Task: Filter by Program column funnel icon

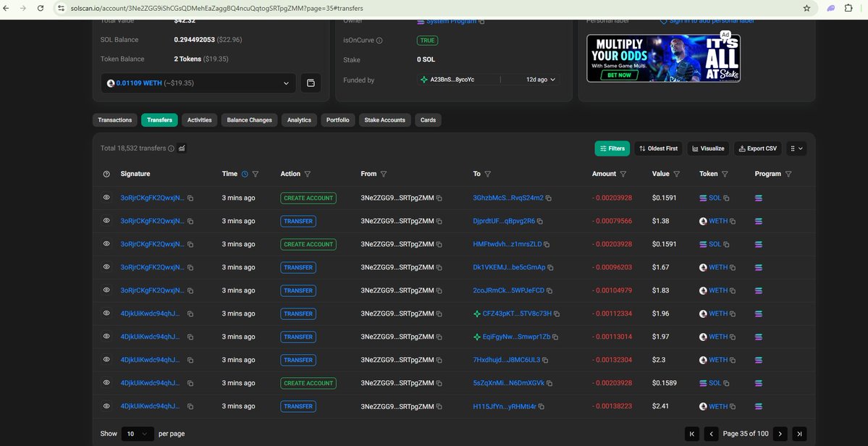Action: tap(788, 174)
